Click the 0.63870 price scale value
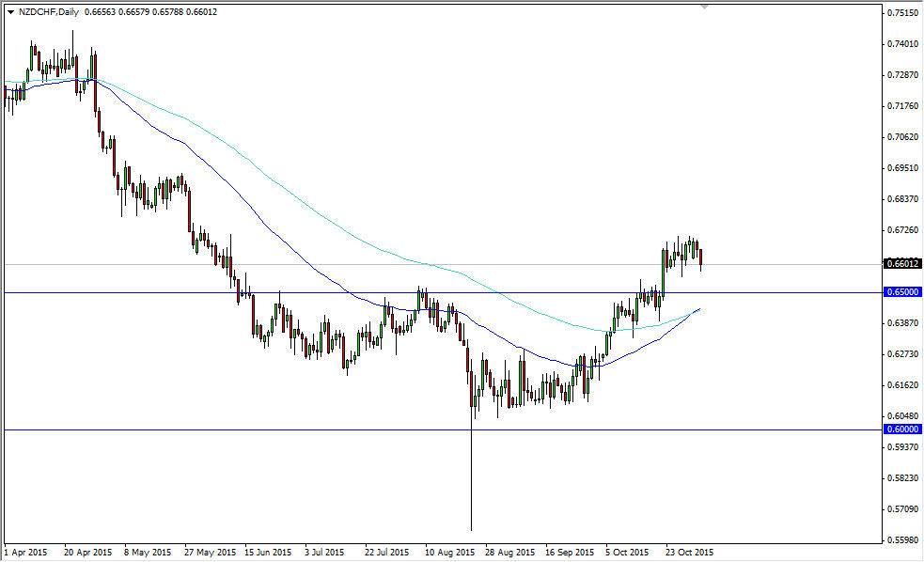The height and width of the screenshot is (562, 924). pyautogui.click(x=902, y=323)
